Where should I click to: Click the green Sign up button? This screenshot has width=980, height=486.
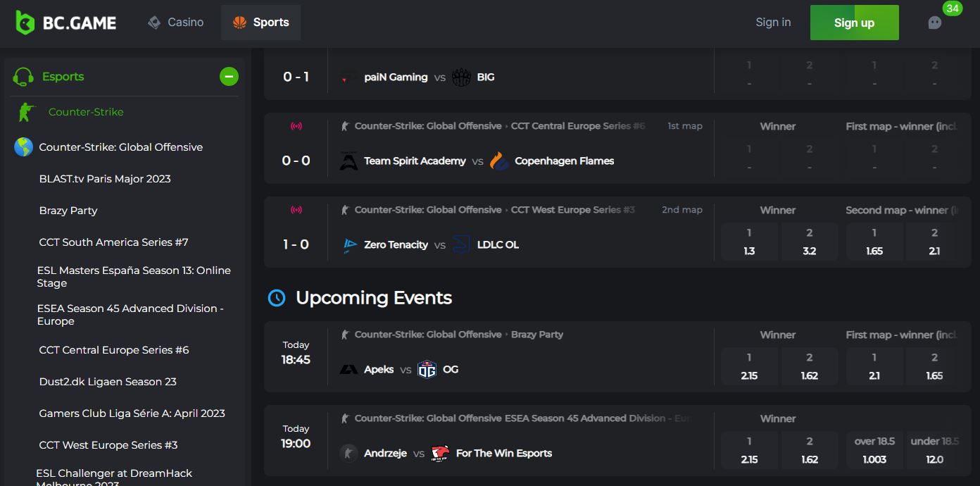pos(855,23)
